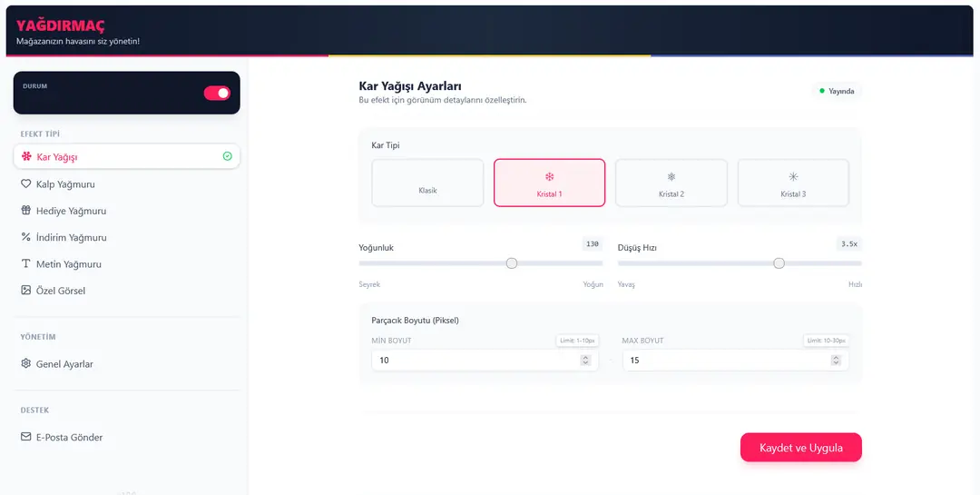Click the Yoğunluk slider handle

(x=512, y=263)
